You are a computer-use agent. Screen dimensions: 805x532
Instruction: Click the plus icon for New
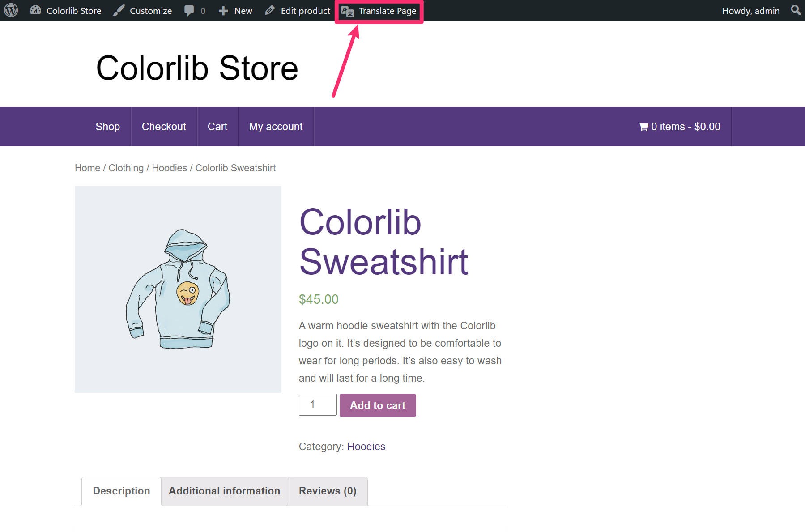[223, 11]
